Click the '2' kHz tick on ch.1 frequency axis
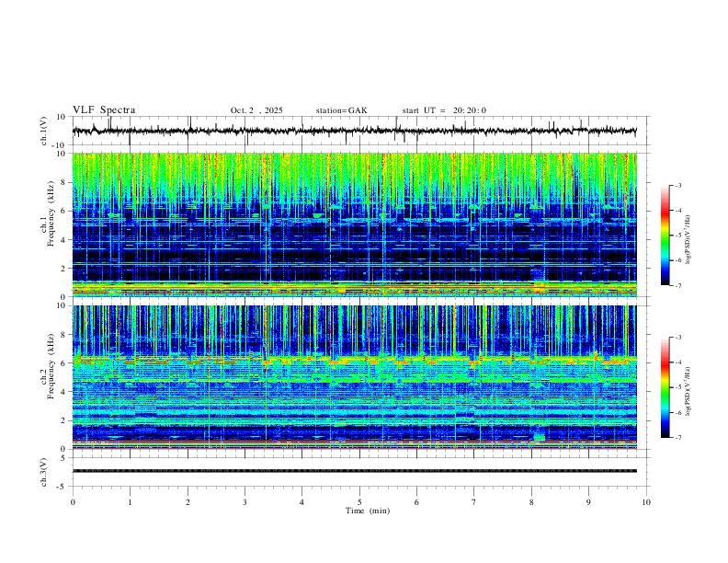Image resolution: width=728 pixels, height=563 pixels. click(x=63, y=268)
